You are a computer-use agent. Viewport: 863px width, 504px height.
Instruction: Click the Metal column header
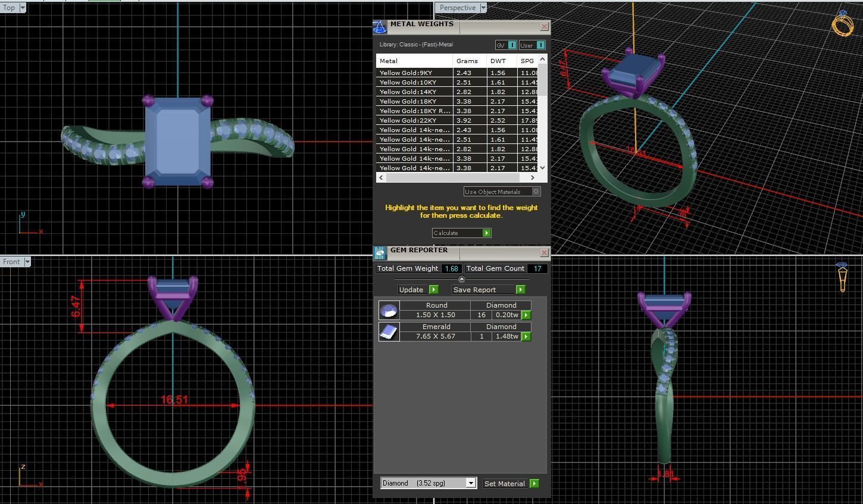coord(414,61)
